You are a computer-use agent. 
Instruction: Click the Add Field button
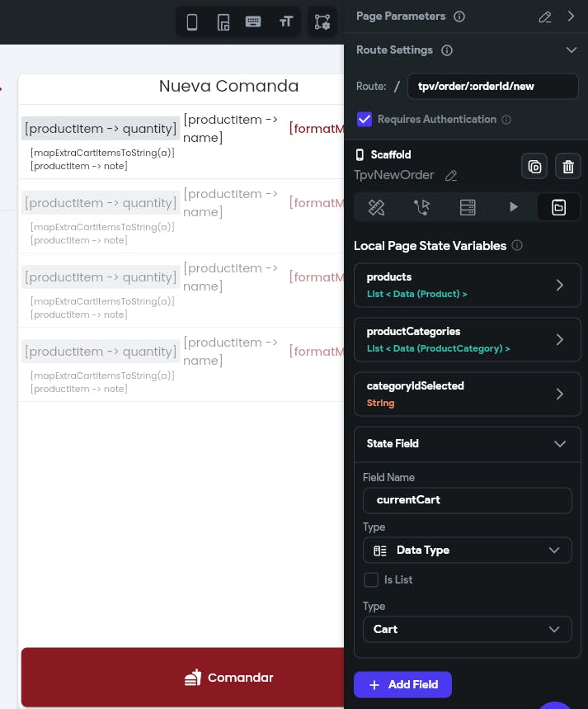coord(402,684)
